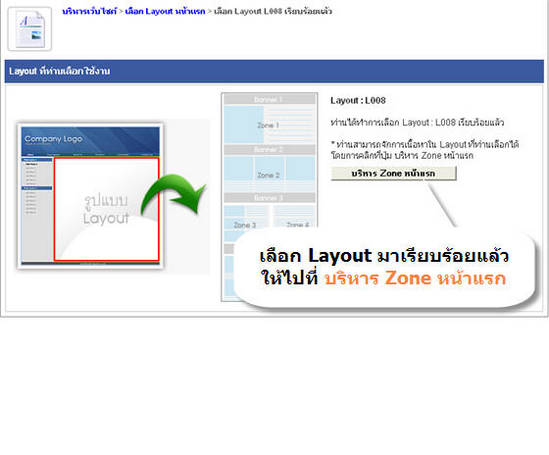
Task: Open the บริหารเว็บไซต์ breadcrumb link
Action: click(x=89, y=11)
